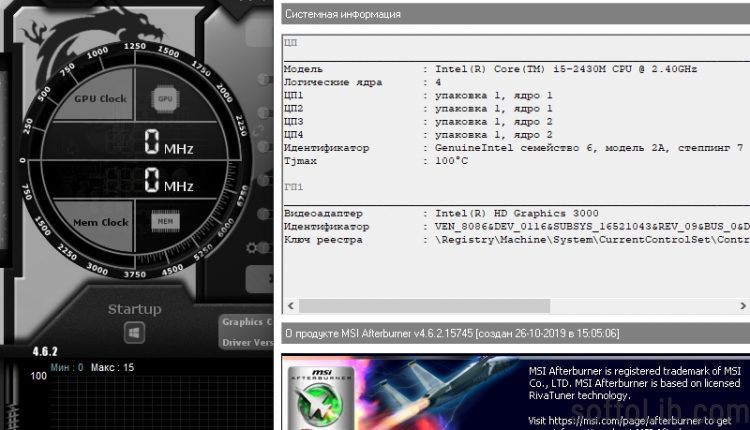The width and height of the screenshot is (750, 430).
Task: Click the 100 value on graph axis
Action: [x=38, y=376]
